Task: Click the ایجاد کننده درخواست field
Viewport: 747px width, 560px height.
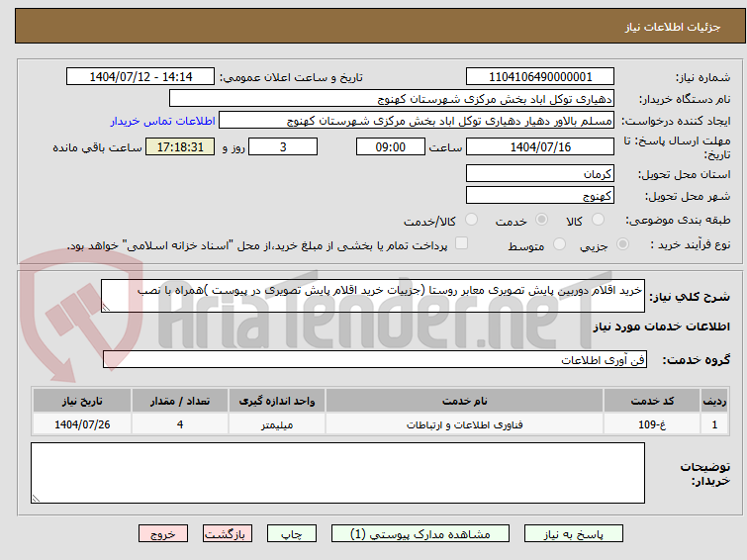Action: [417, 121]
